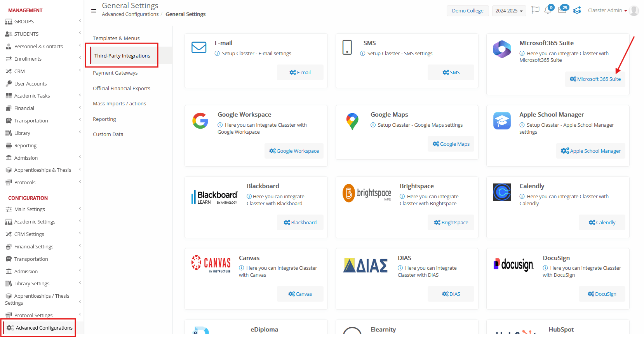The width and height of the screenshot is (644, 337).
Task: Expand the Enrollments menu
Action: click(x=42, y=59)
